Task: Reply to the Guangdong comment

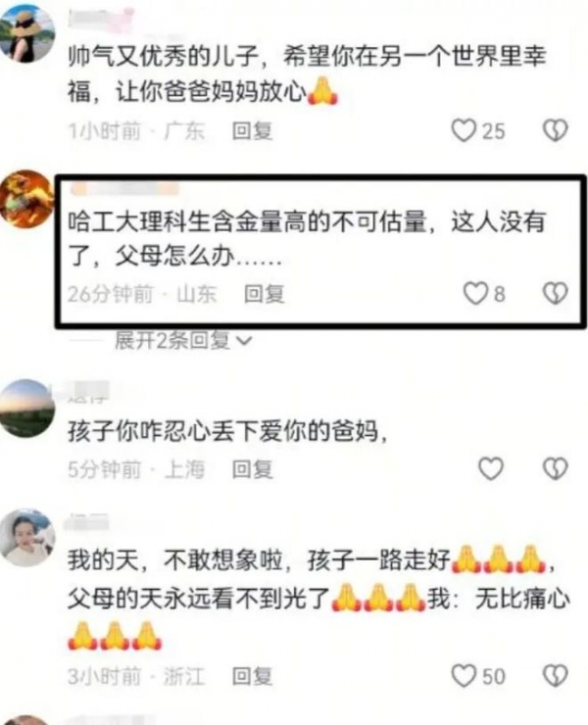Action: coord(252,131)
